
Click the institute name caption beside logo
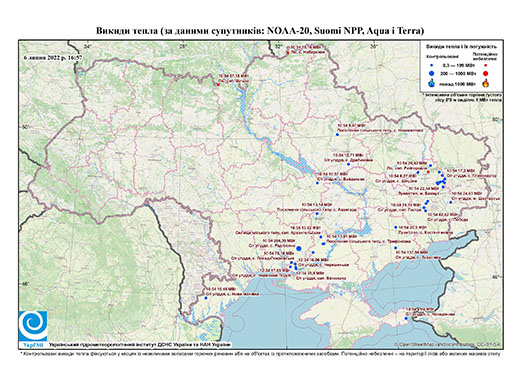click(x=140, y=345)
